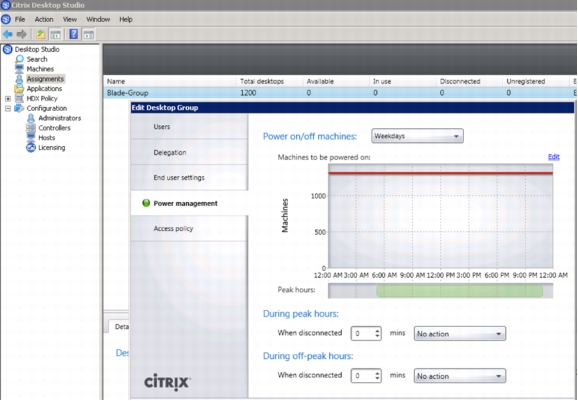The image size is (578, 401).
Task: Click peak hours disconnected minutes field
Action: (x=362, y=334)
